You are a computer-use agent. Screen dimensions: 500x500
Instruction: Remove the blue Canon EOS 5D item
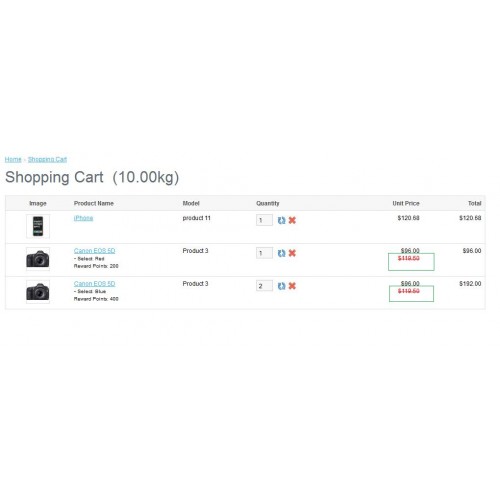[292, 286]
